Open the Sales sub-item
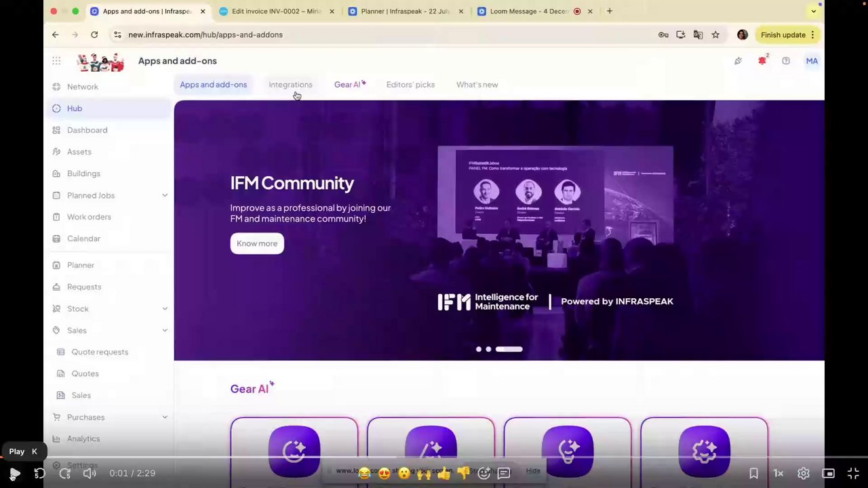This screenshot has width=868, height=488. pos(81,395)
